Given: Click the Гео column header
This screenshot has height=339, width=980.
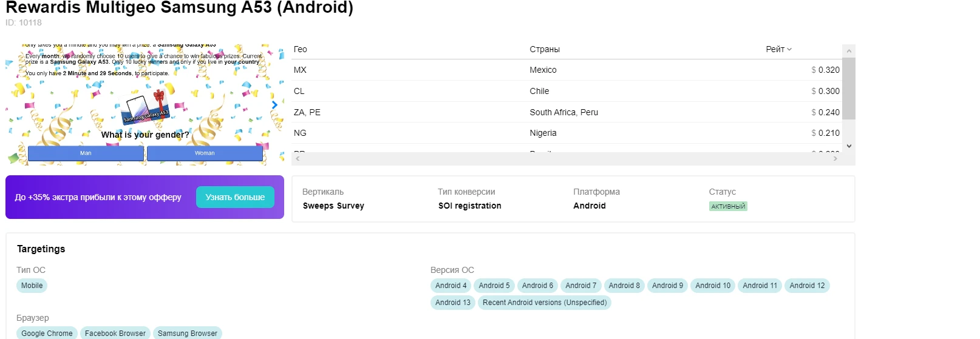Looking at the screenshot, I should pos(301,49).
